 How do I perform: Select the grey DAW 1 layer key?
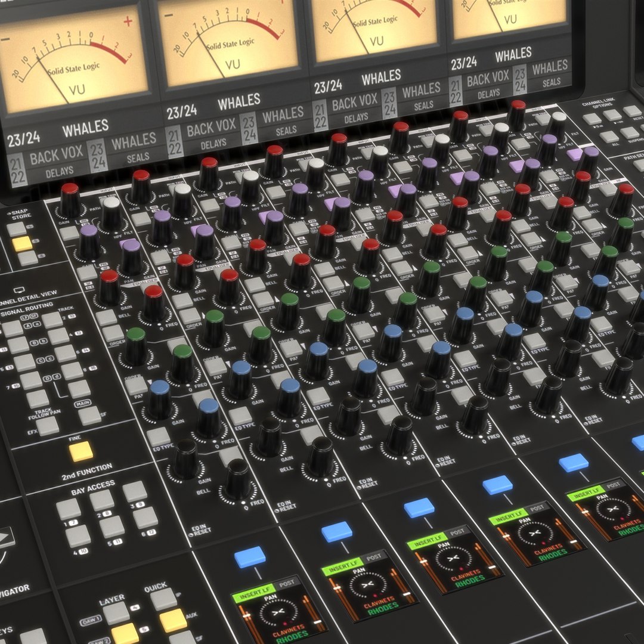[116, 614]
